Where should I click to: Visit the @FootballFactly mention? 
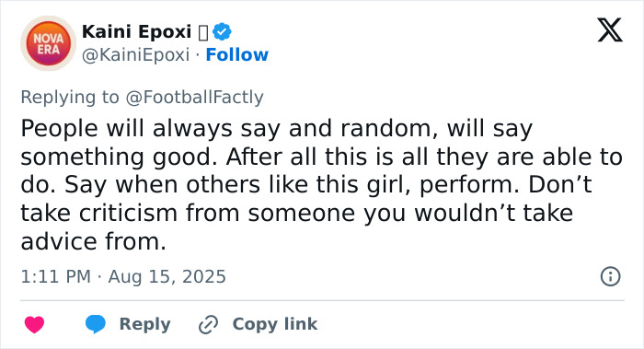click(194, 98)
